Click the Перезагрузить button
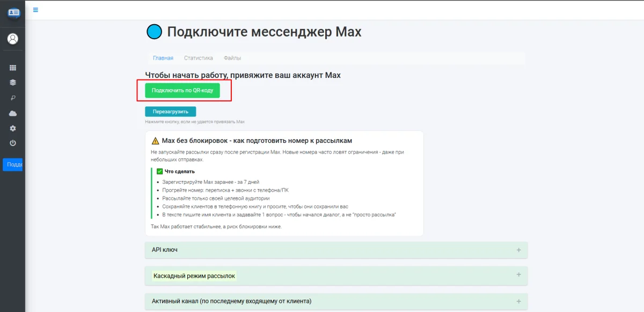Screen dimensions: 644x312 click(171, 112)
